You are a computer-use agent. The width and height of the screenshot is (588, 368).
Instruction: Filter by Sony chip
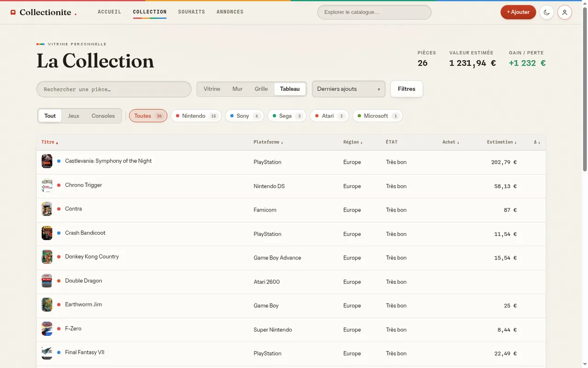click(244, 116)
